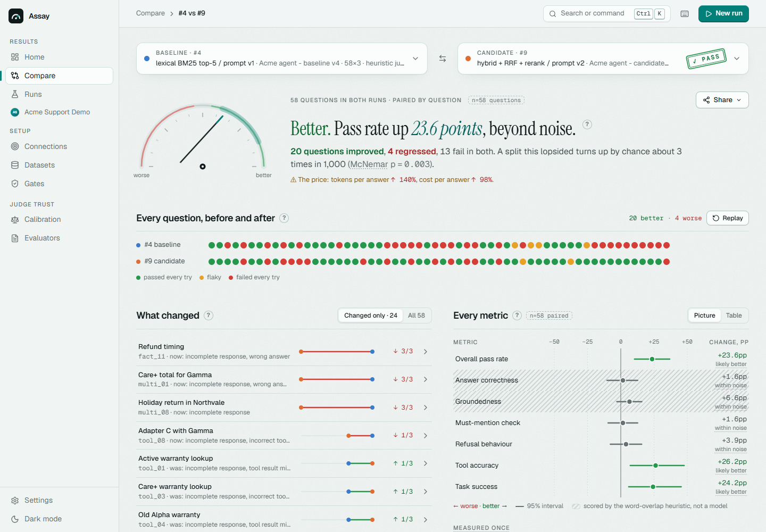Toggle Dark mode

coord(59,519)
